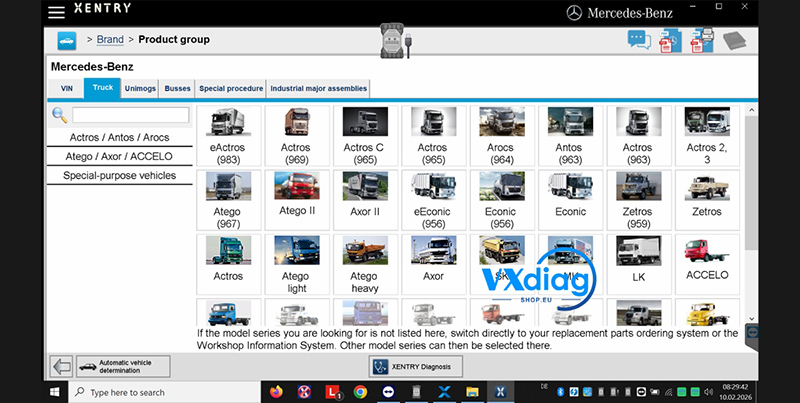800x403 pixels.
Task: Click the active XENTRY app taskbar icon
Action: [x=500, y=392]
